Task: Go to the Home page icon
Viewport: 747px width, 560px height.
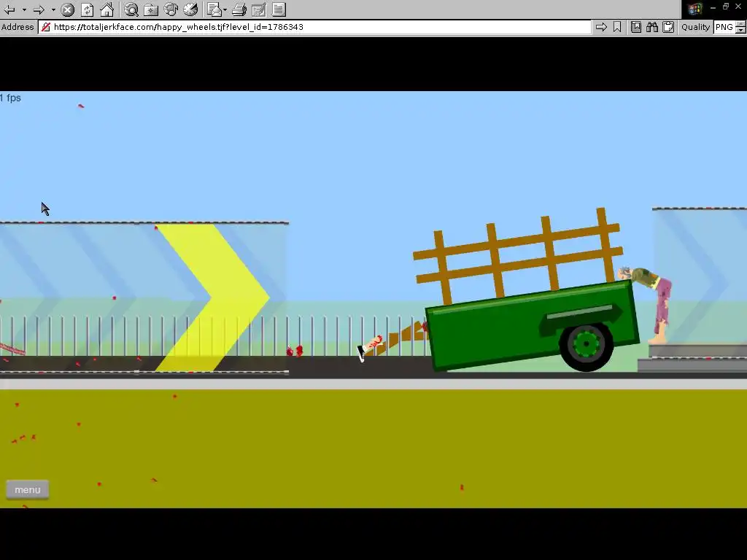Action: point(107,9)
